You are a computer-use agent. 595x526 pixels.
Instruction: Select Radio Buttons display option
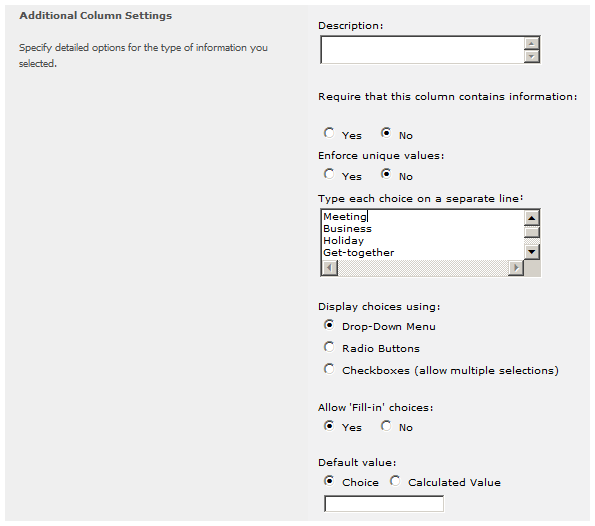[329, 347]
